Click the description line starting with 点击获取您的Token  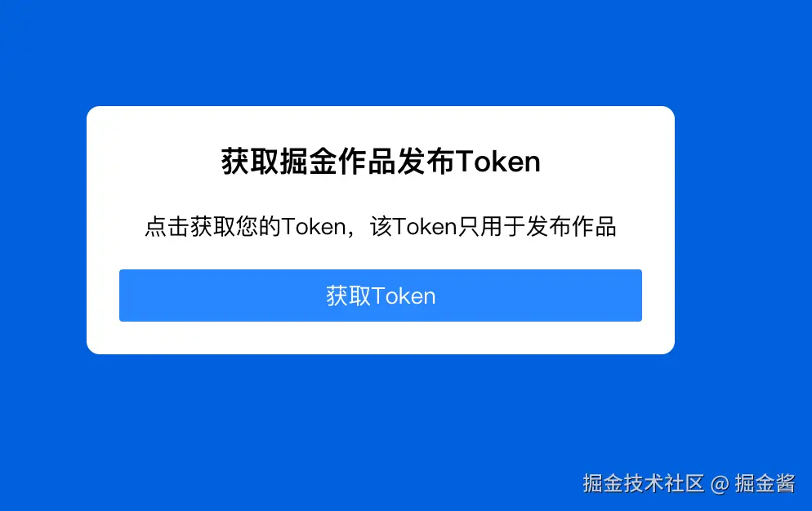381,227
